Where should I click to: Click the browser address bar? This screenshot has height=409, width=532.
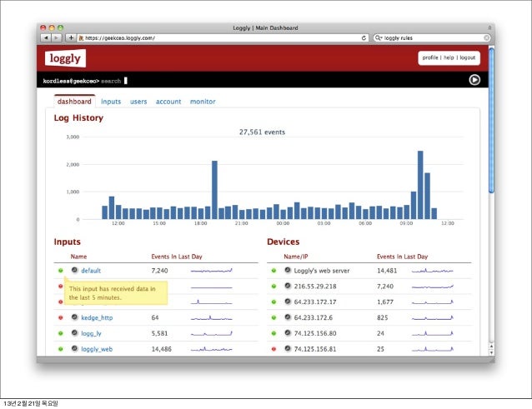pos(223,38)
